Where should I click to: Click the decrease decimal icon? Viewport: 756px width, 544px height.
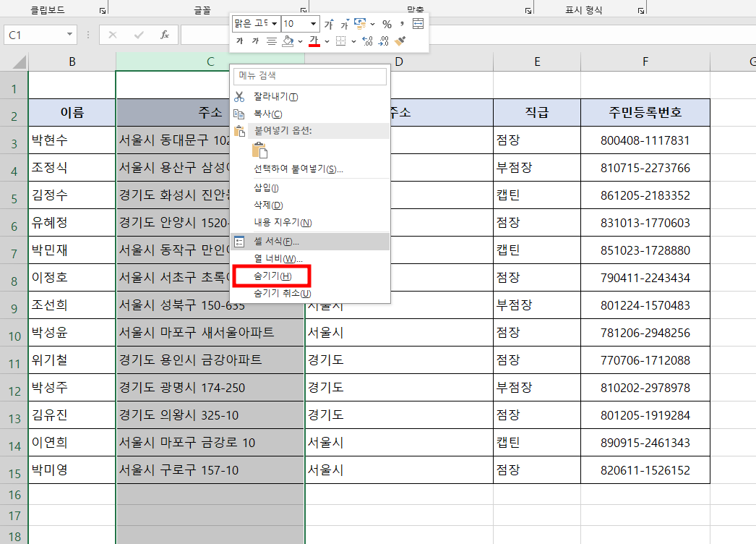(383, 41)
